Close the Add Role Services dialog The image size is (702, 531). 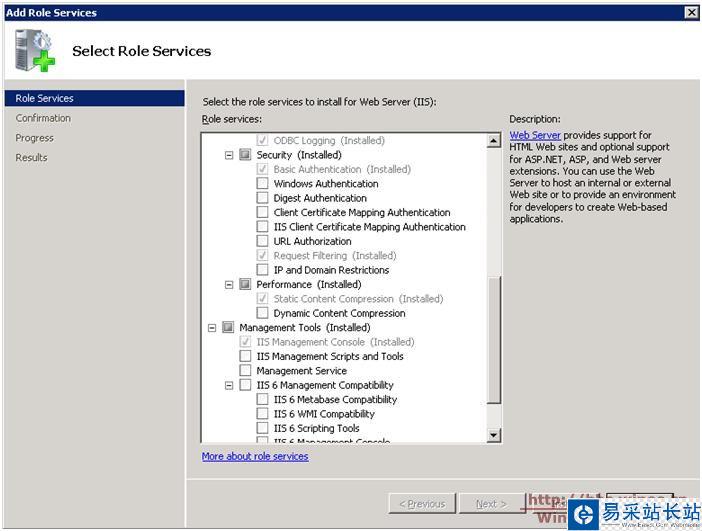(692, 13)
